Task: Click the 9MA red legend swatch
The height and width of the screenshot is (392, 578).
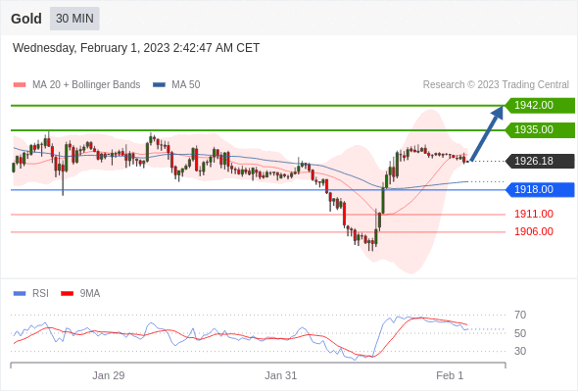Action: pos(67,294)
